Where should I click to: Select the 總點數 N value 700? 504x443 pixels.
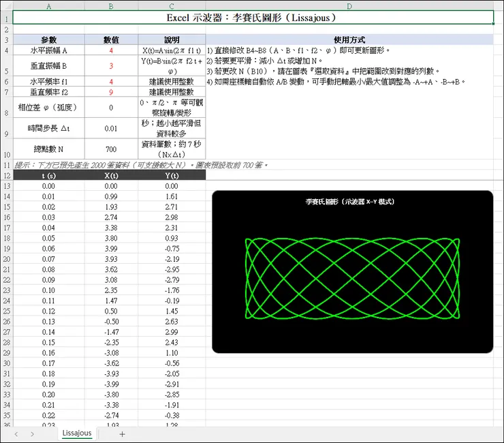click(111, 149)
